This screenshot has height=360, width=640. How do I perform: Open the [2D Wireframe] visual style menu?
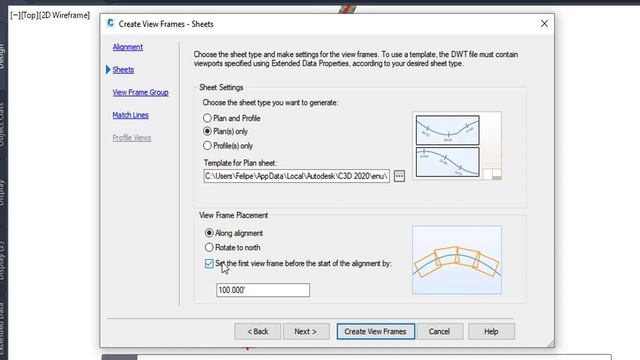click(64, 16)
